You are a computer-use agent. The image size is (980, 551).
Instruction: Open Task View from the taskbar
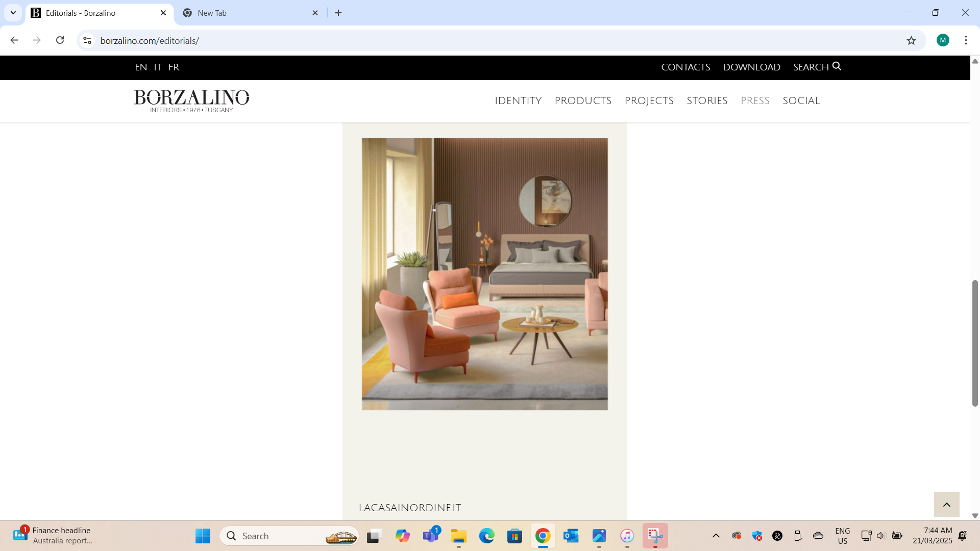374,536
